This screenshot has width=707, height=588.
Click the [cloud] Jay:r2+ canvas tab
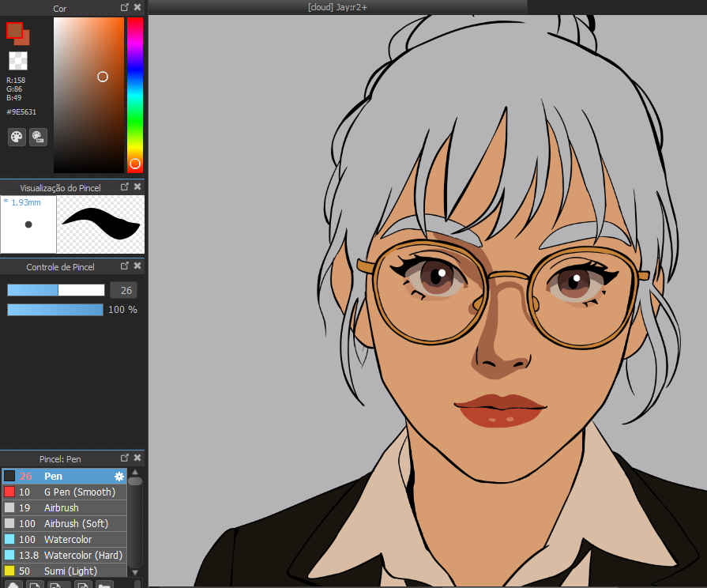pyautogui.click(x=338, y=7)
